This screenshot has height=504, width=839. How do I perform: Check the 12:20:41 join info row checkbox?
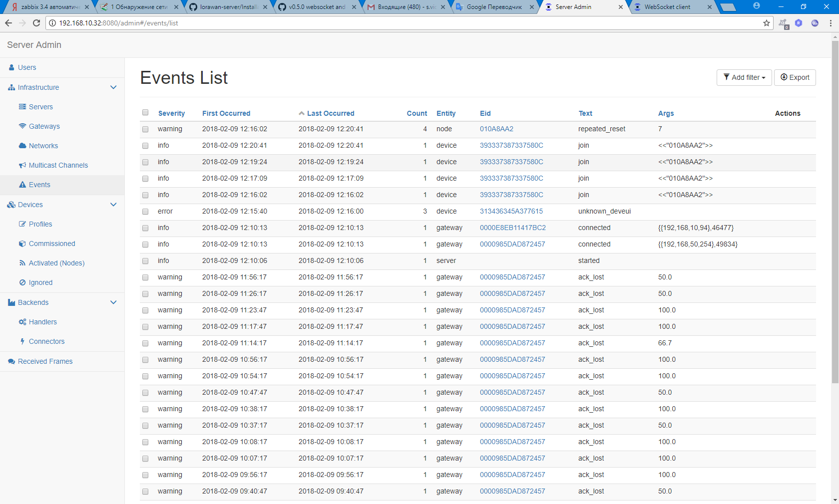pos(145,146)
